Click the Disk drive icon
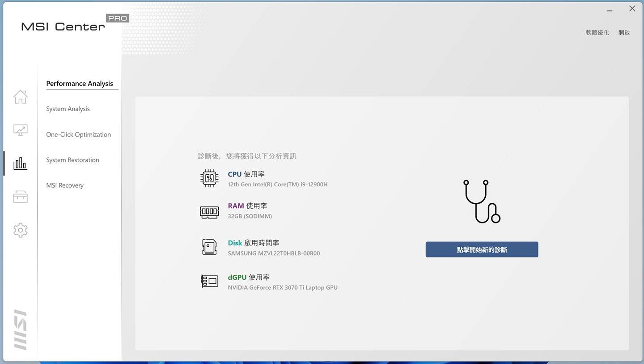 209,247
